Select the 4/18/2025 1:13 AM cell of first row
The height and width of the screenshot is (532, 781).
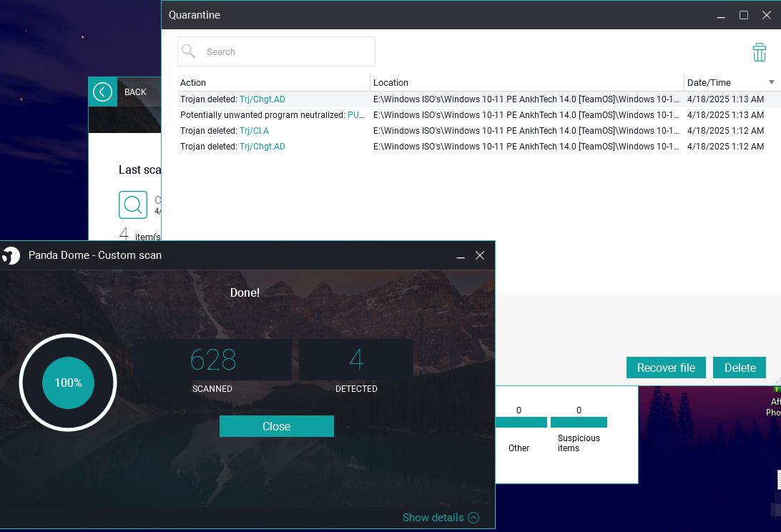(x=726, y=99)
